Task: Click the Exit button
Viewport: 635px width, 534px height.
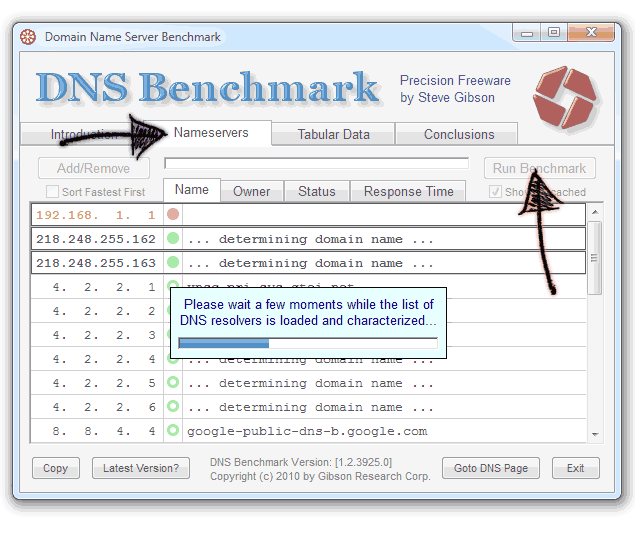Action: tap(575, 468)
